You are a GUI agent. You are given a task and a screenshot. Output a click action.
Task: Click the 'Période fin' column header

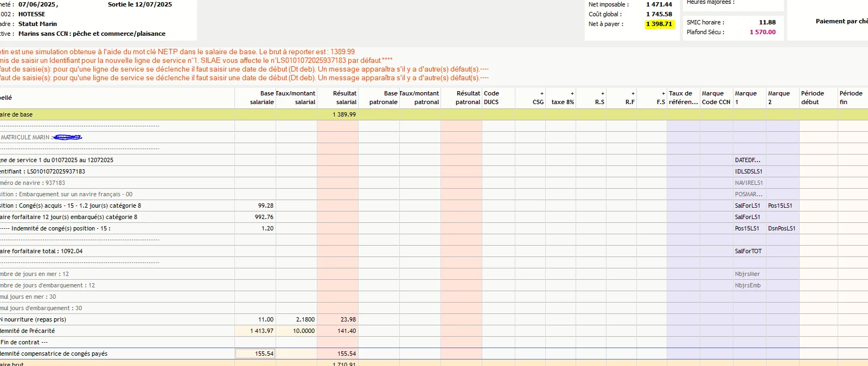(853, 98)
